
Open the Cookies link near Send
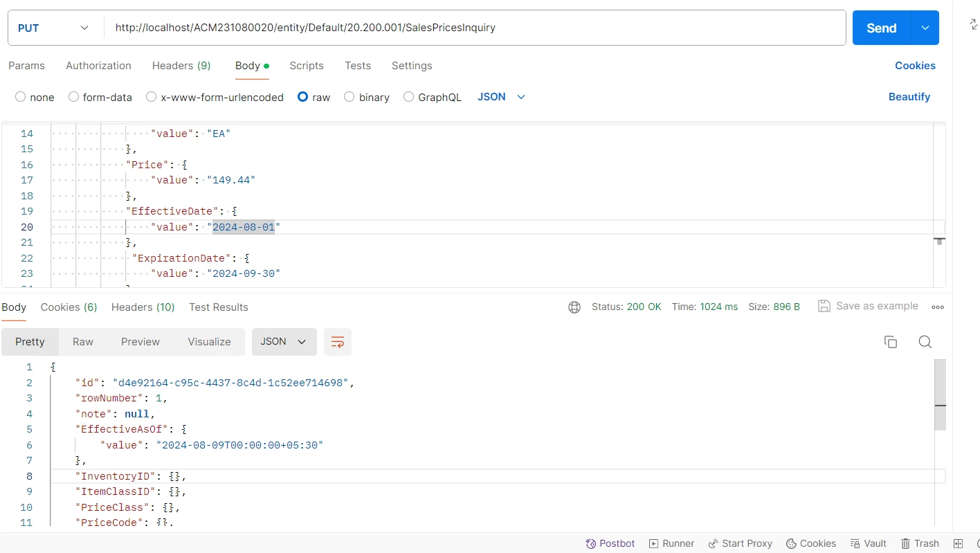(915, 66)
